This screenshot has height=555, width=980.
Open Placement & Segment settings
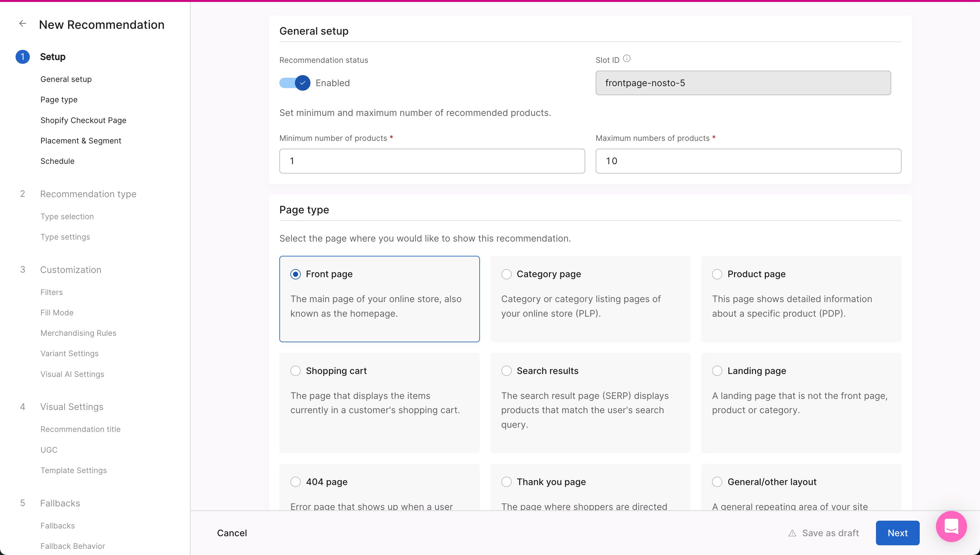(80, 140)
